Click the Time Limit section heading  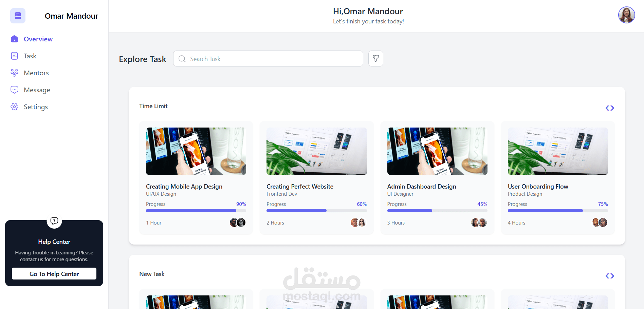pos(153,106)
